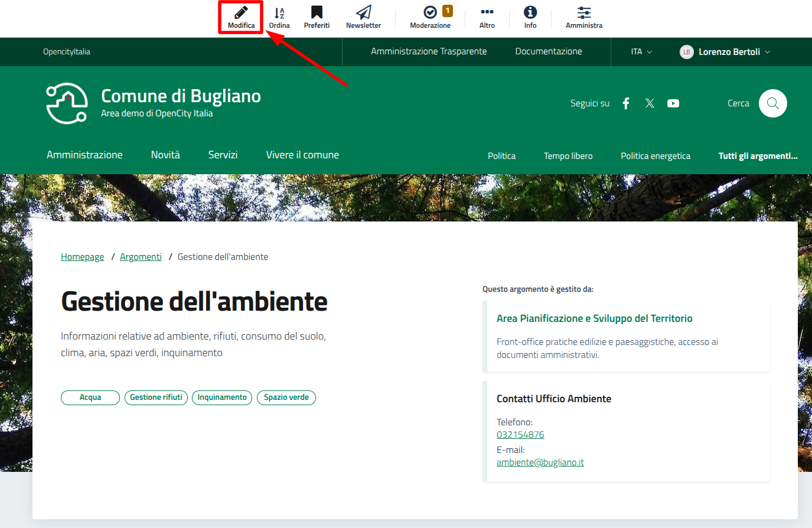Image resolution: width=812 pixels, height=528 pixels.
Task: Click the ambiente@bugliano.it email link
Action: click(540, 462)
